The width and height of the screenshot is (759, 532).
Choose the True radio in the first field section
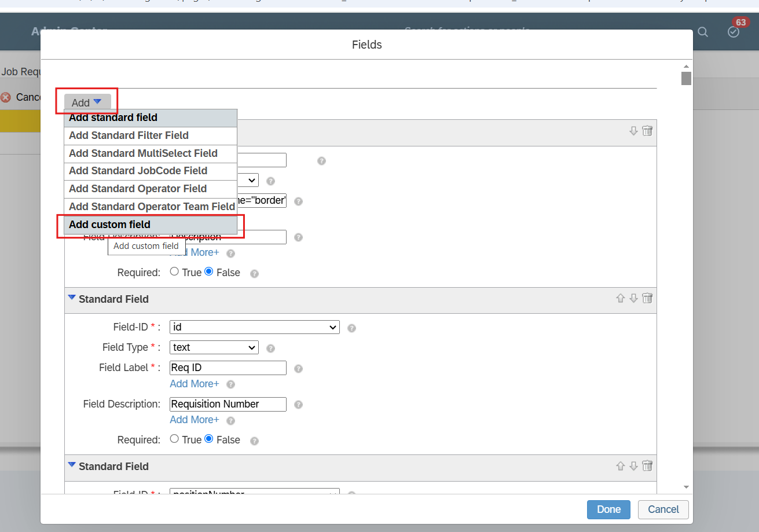tap(174, 272)
